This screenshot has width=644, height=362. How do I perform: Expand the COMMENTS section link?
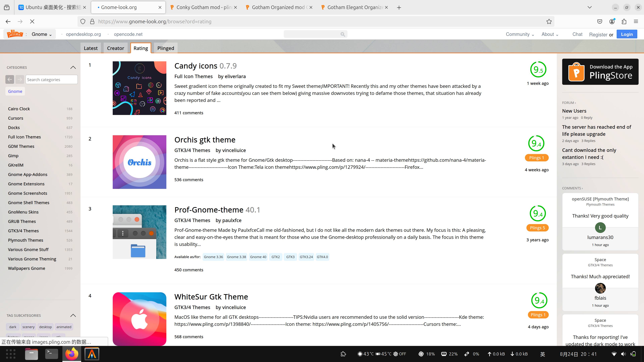(x=572, y=188)
